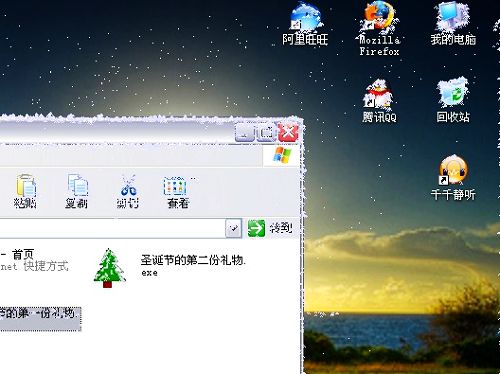Image resolution: width=500 pixels, height=374 pixels.
Task: Close the explorer window with red X
Action: (288, 132)
